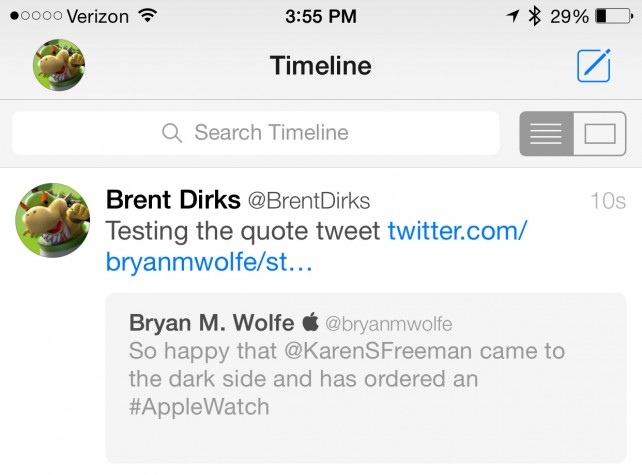Tap Brent Dirks' tweet avatar
Screen dimensions: 642x475
click(x=52, y=220)
